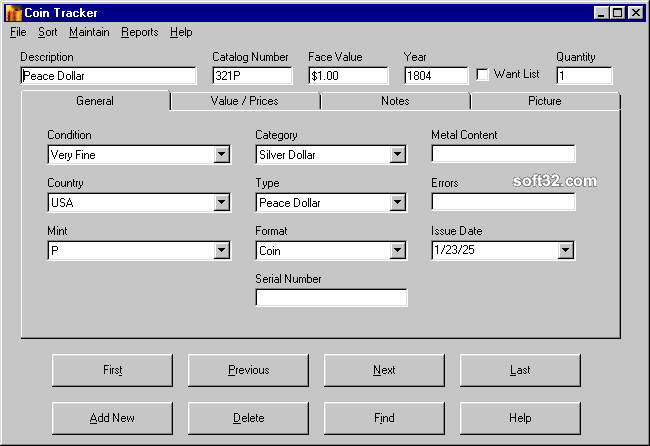Focus the Description input field
Screen dimensions: 650x446
(108, 76)
